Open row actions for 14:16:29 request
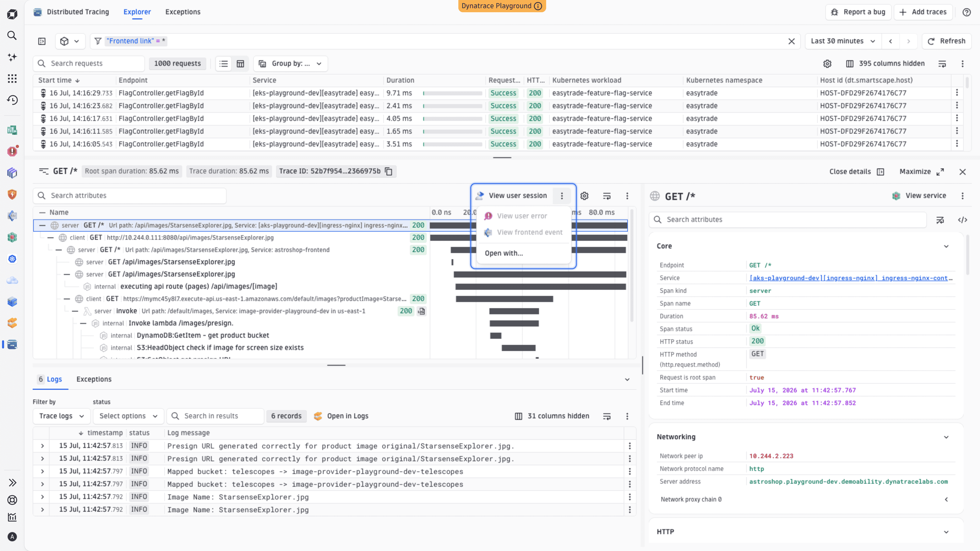The image size is (980, 551). (957, 93)
